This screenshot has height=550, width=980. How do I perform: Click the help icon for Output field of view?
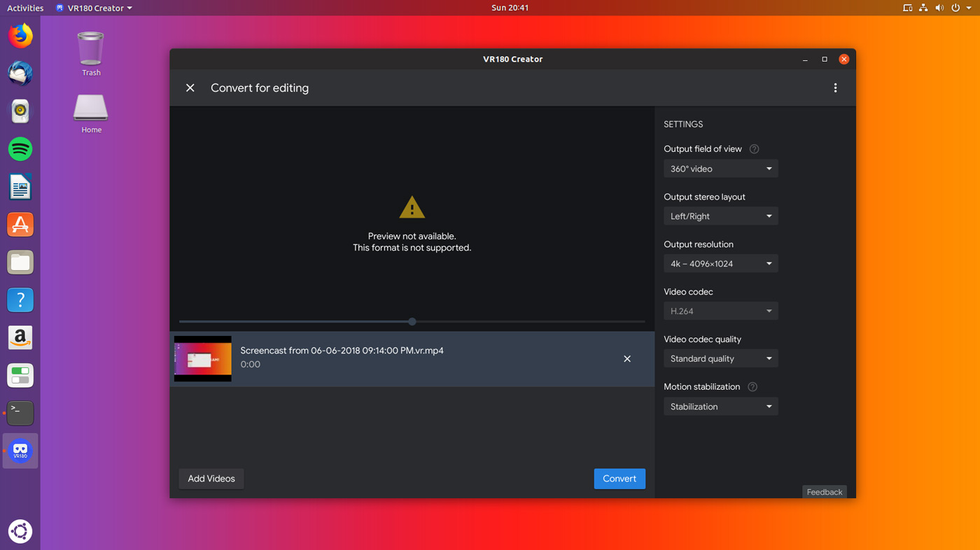tap(754, 149)
